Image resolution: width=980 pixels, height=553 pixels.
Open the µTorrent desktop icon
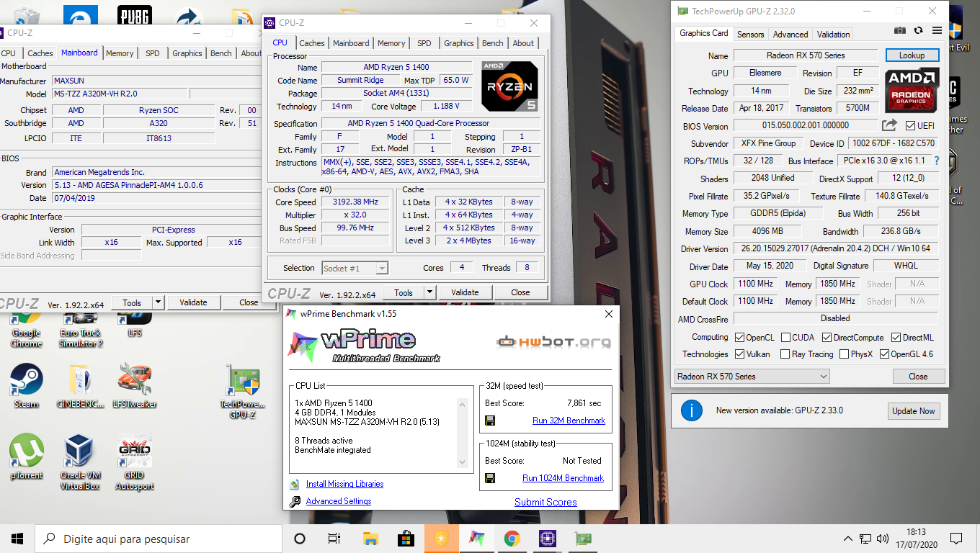[x=27, y=457]
